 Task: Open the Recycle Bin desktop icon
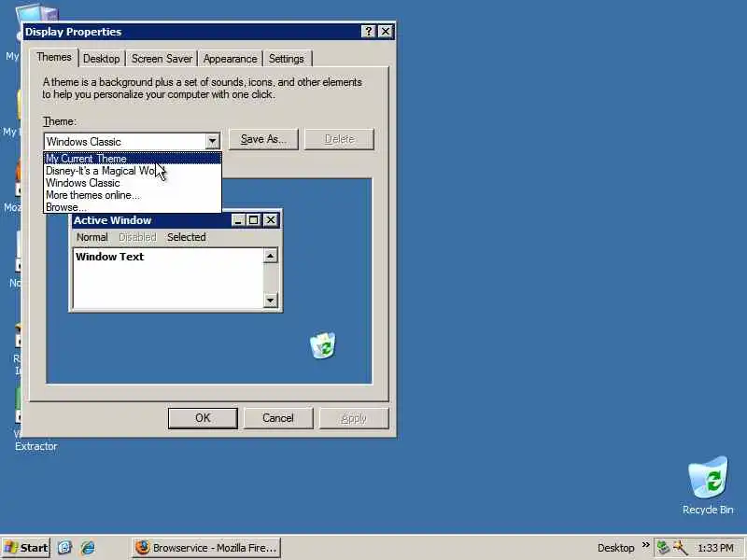(708, 485)
